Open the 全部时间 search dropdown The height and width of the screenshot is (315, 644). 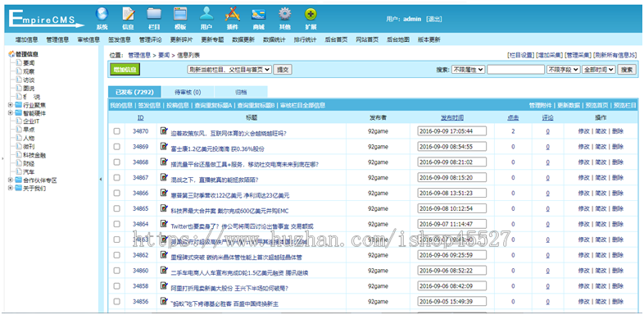(599, 70)
